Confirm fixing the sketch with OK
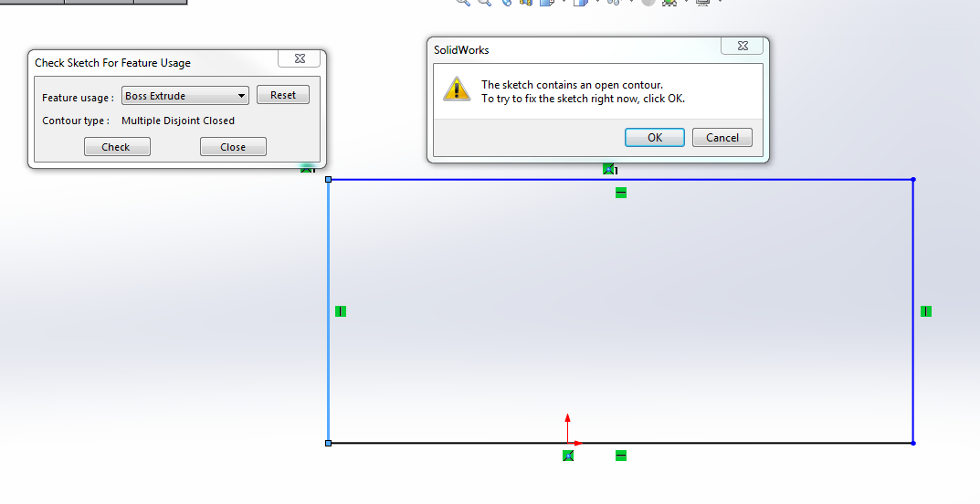The height and width of the screenshot is (504, 980). pyautogui.click(x=654, y=137)
